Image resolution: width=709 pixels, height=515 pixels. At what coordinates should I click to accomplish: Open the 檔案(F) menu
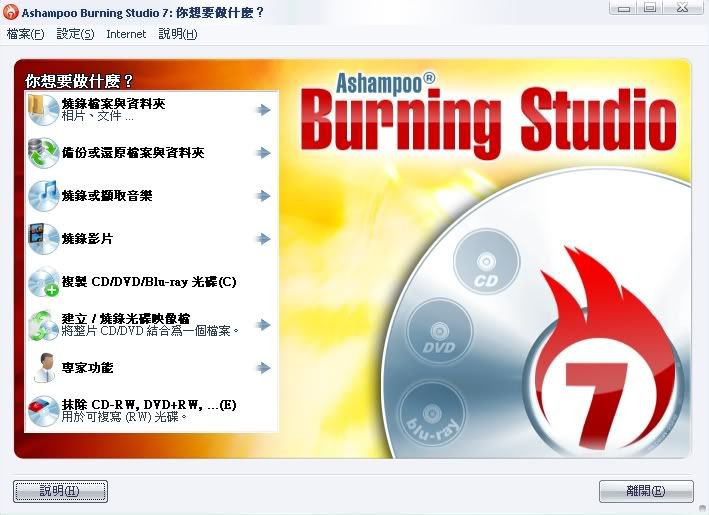click(x=25, y=34)
